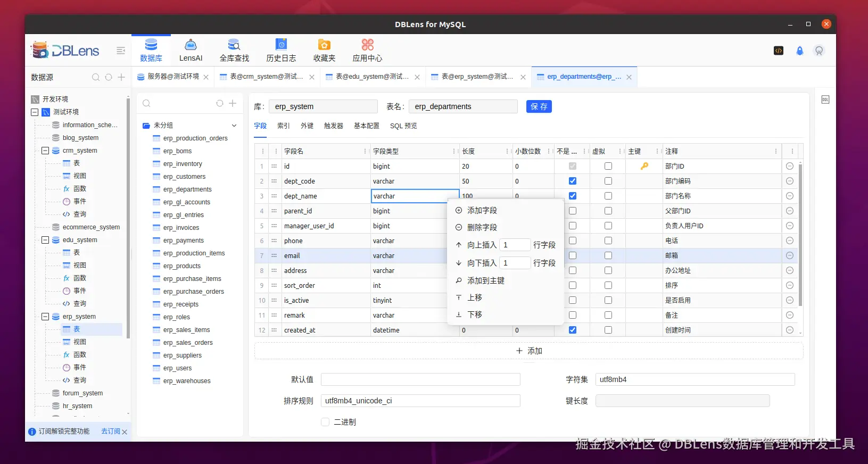Toggle virtual checkbox for remark field
This screenshot has width=868, height=464.
coord(608,315)
